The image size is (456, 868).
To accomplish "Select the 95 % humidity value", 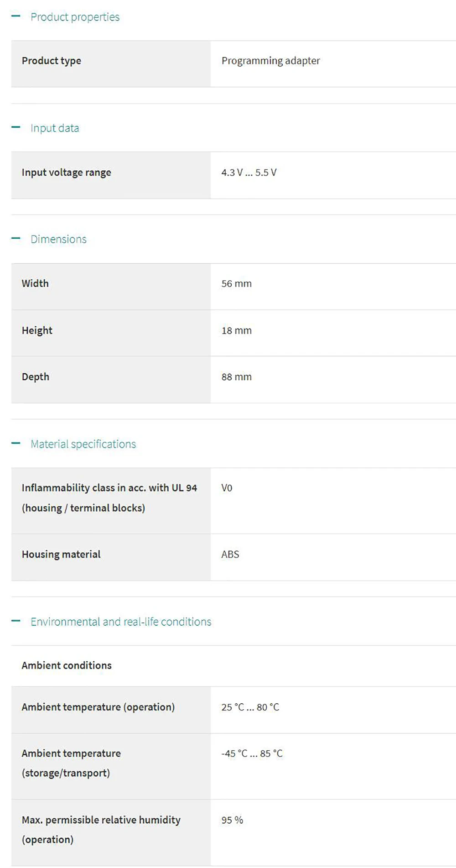I will [232, 820].
